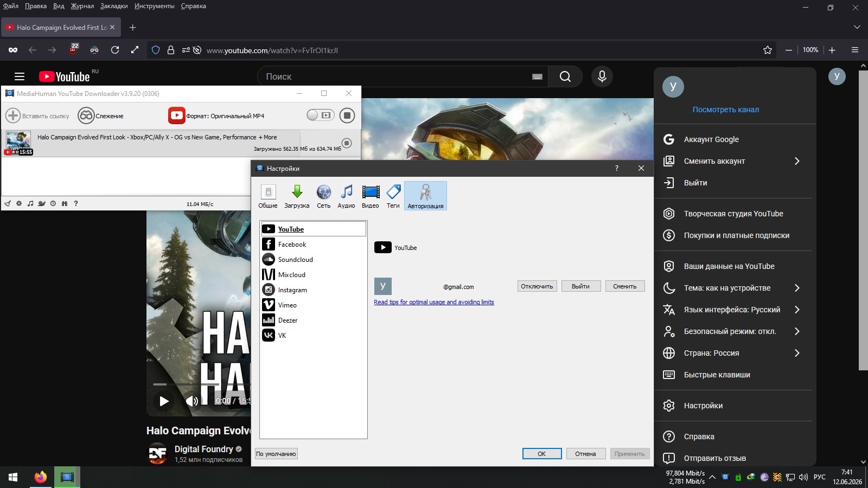This screenshot has width=868, height=488.
Task: Open the Аудио settings section
Action: [x=346, y=196]
